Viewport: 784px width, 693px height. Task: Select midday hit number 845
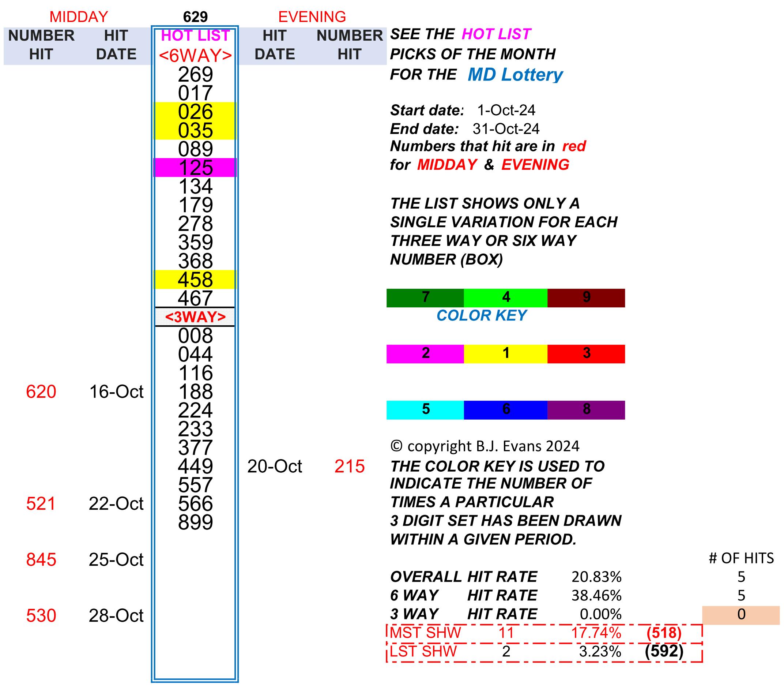coord(41,560)
